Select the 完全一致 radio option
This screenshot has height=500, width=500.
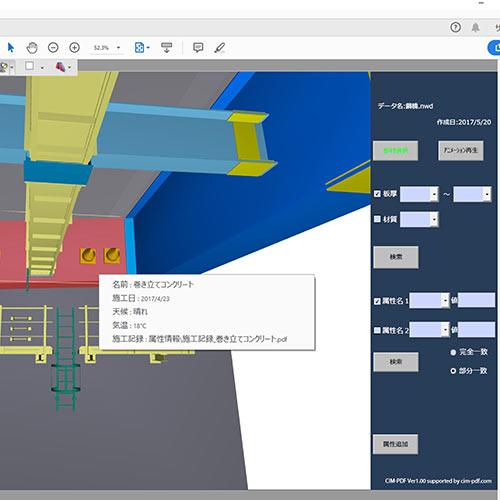[x=453, y=352]
